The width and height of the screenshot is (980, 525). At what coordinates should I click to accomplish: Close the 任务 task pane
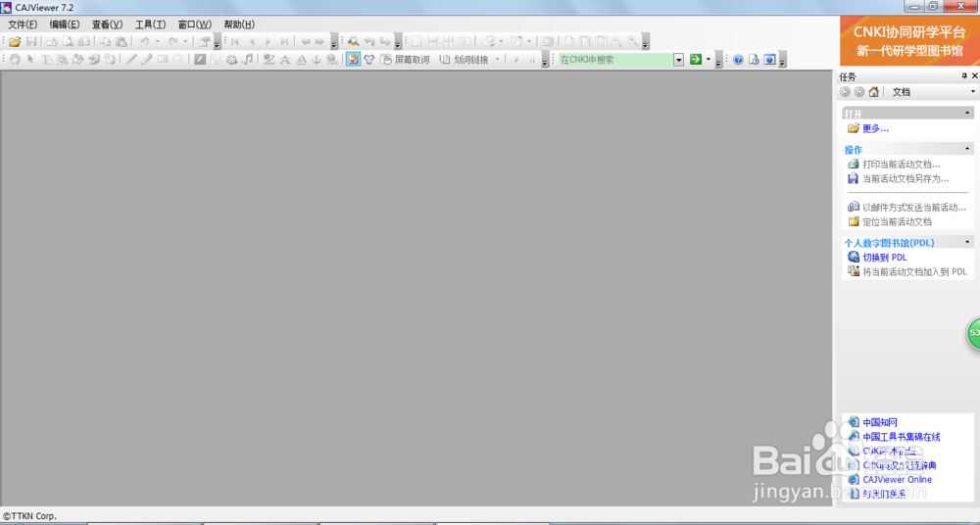click(x=974, y=75)
